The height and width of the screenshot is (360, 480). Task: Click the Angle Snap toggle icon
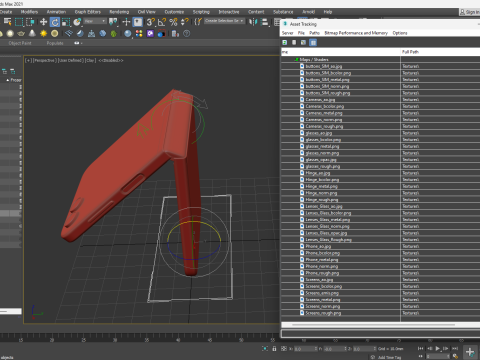tap(162, 22)
